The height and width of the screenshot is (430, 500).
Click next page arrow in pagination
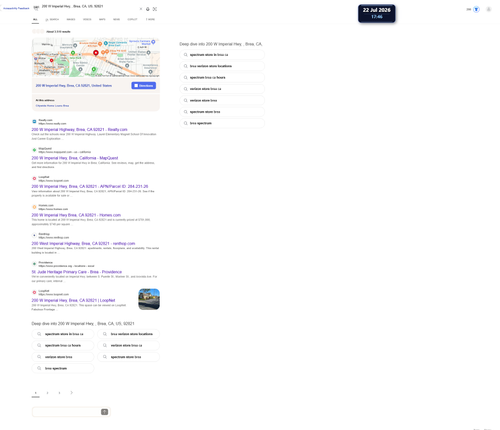71,393
